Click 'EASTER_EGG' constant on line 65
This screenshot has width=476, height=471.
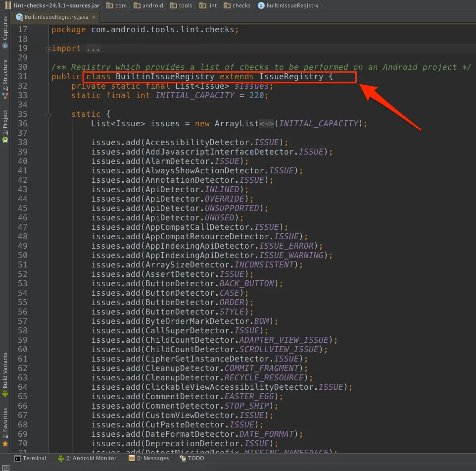point(249,397)
